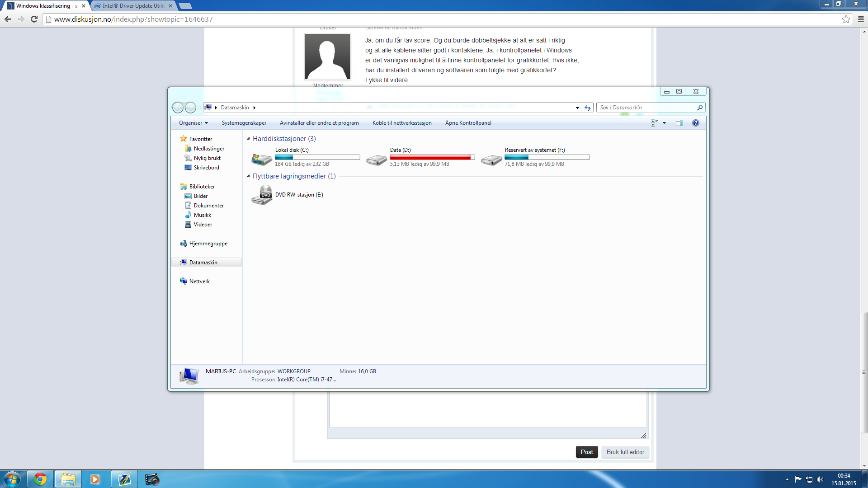Click the Explorer help question mark icon
868x488 pixels.
coord(696,123)
